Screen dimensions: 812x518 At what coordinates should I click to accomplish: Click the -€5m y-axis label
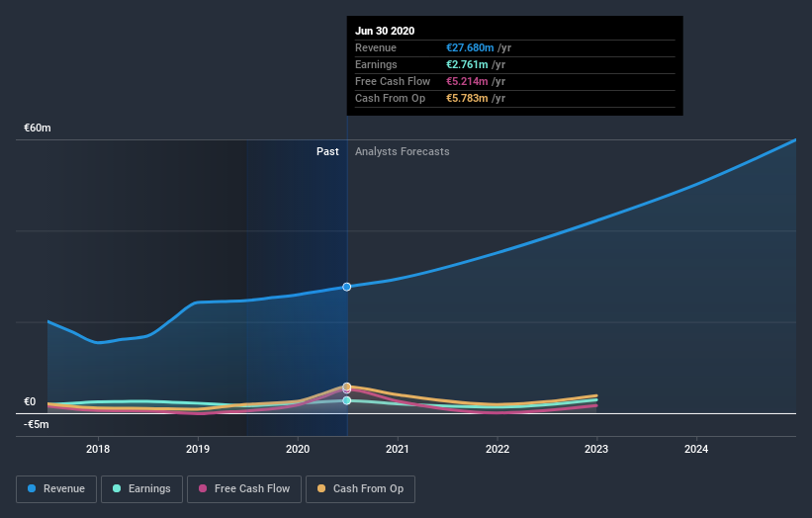coord(37,424)
